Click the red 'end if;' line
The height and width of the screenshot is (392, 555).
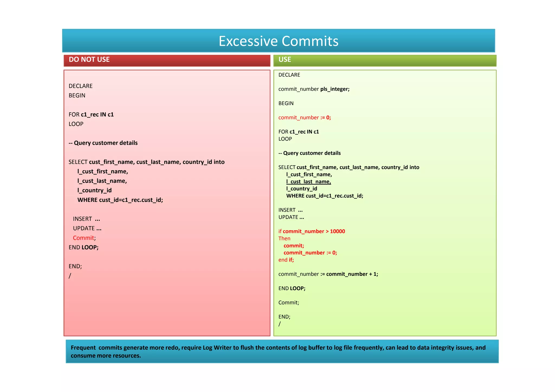tap(286, 260)
